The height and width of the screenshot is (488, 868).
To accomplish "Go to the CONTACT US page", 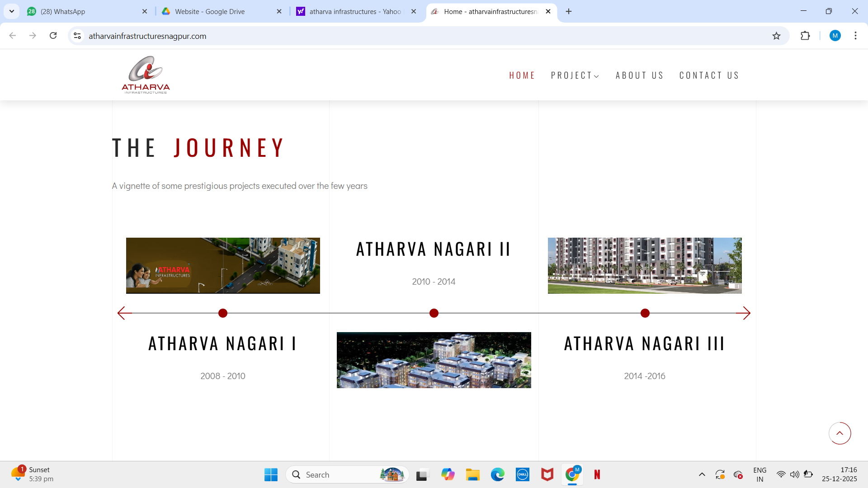I will click(709, 75).
